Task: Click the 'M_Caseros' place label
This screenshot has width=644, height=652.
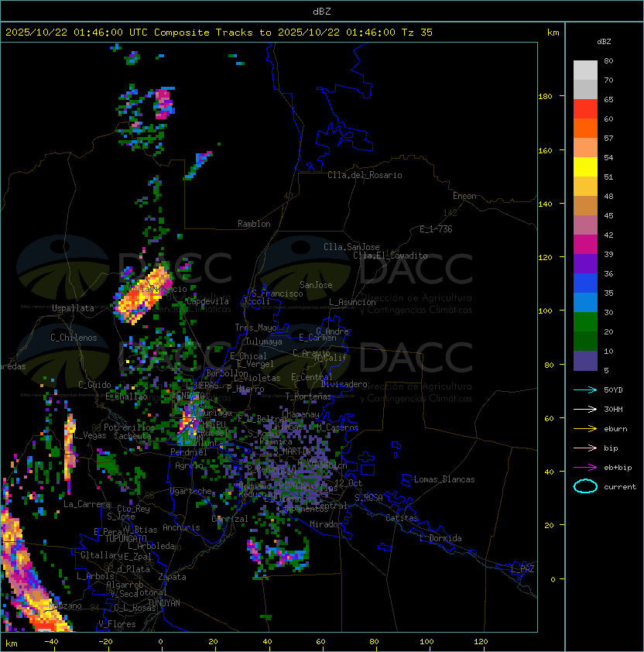Action: tap(337, 427)
